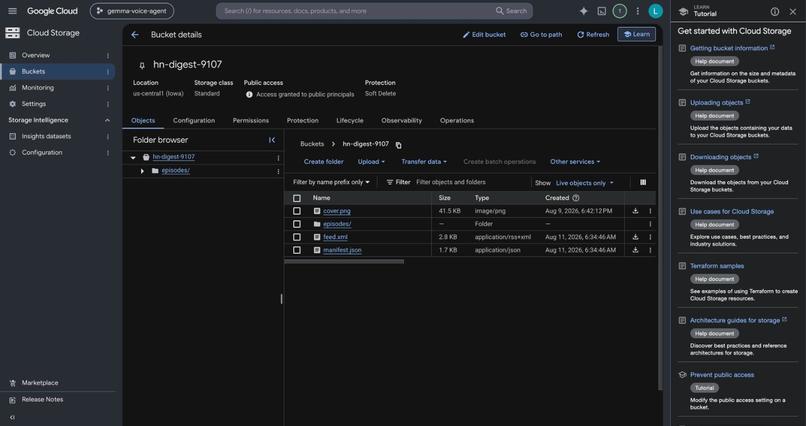Download cover.png with its download icon

(635, 211)
